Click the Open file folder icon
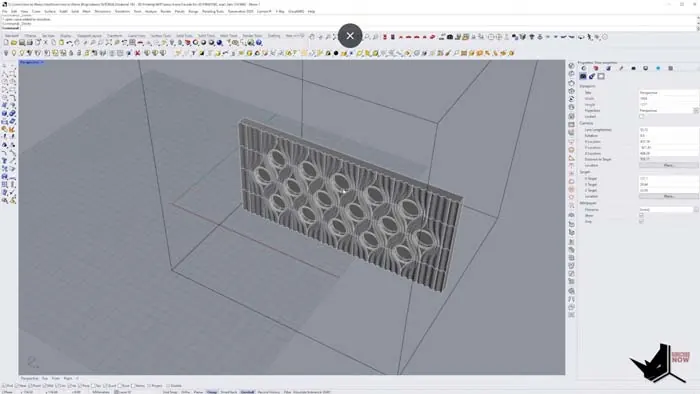The height and width of the screenshot is (394, 700). (14, 42)
